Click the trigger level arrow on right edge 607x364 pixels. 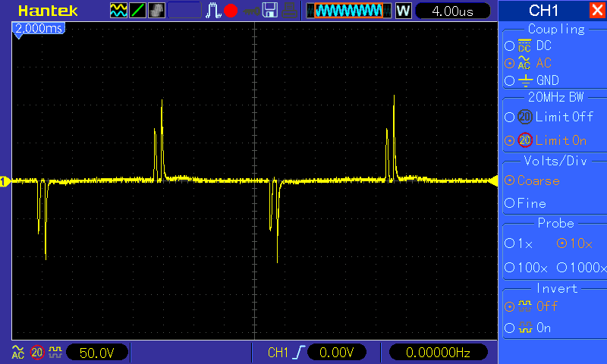[494, 180]
